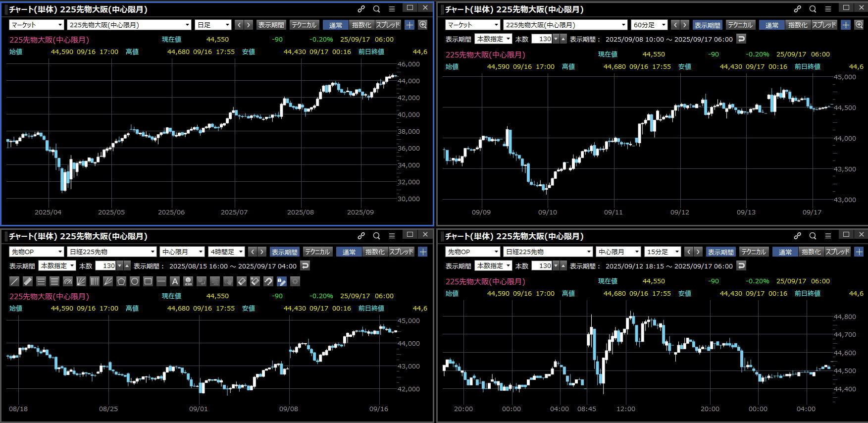Open link icon in 60-minute chart title bar
This screenshot has height=423, width=868.
coord(797,9)
